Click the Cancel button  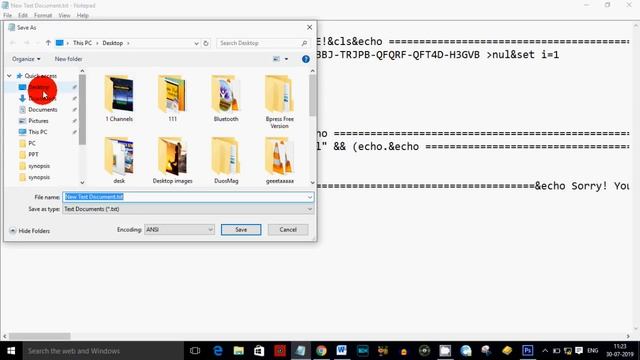pos(288,230)
